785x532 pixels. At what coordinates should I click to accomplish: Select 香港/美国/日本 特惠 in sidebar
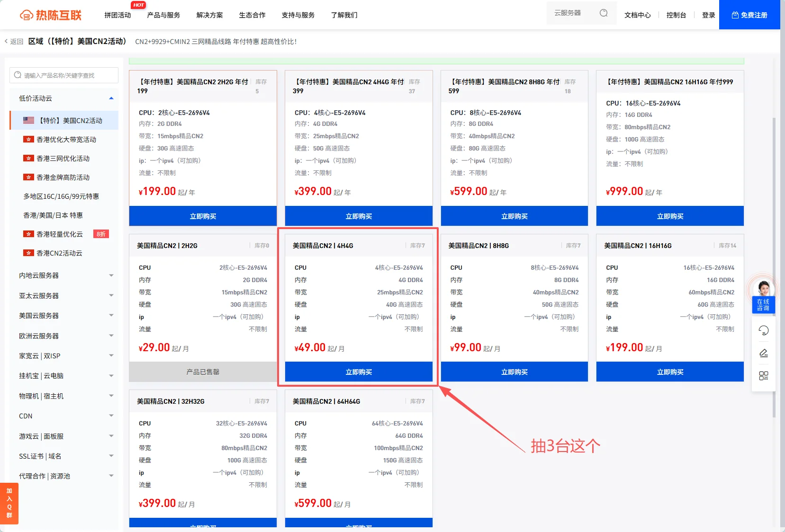64,215
